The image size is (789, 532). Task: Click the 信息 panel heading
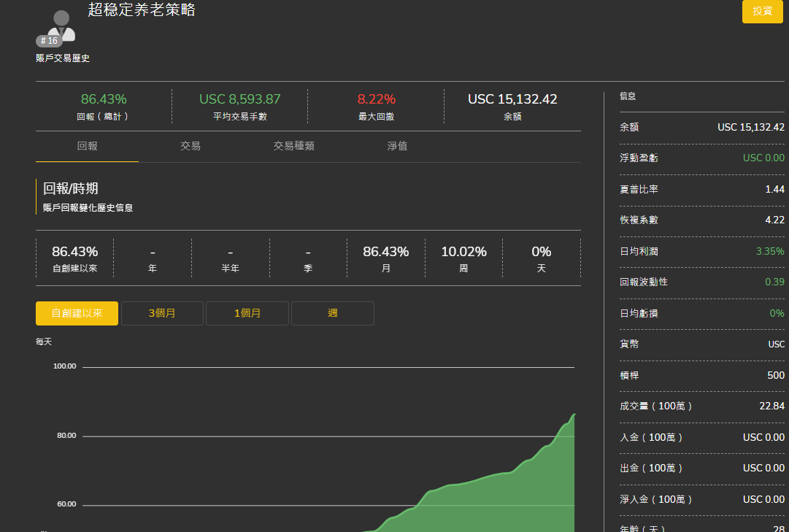pos(628,96)
